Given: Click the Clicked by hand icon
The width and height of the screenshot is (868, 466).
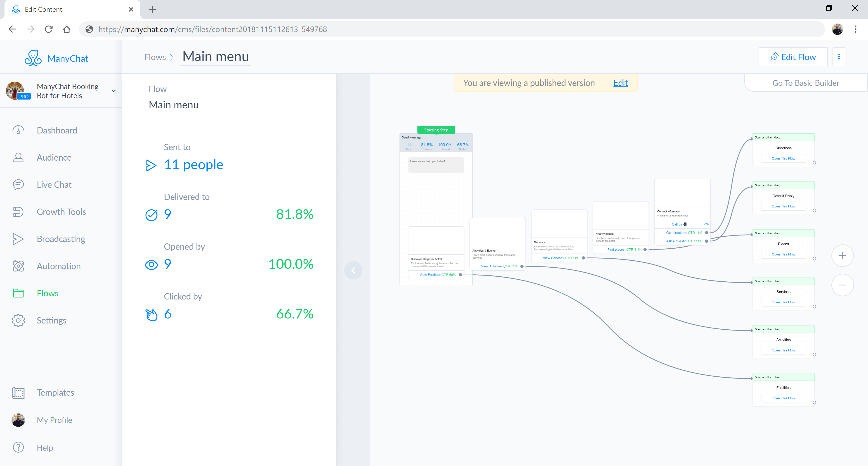Looking at the screenshot, I should 151,315.
